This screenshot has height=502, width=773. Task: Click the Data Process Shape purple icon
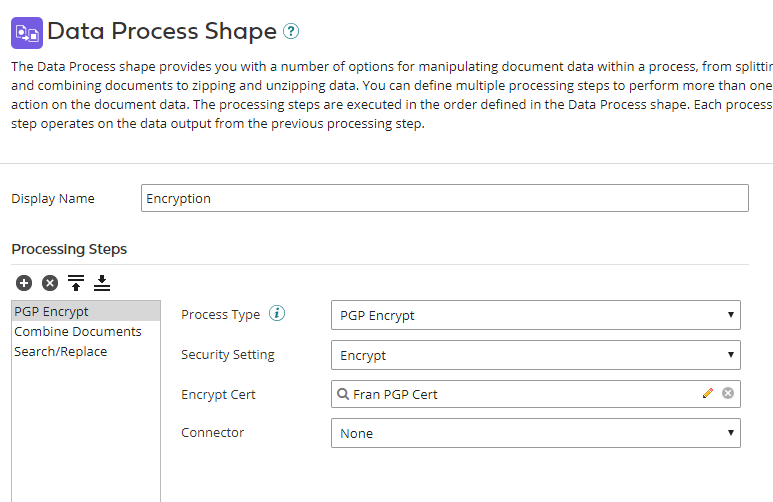[x=26, y=32]
